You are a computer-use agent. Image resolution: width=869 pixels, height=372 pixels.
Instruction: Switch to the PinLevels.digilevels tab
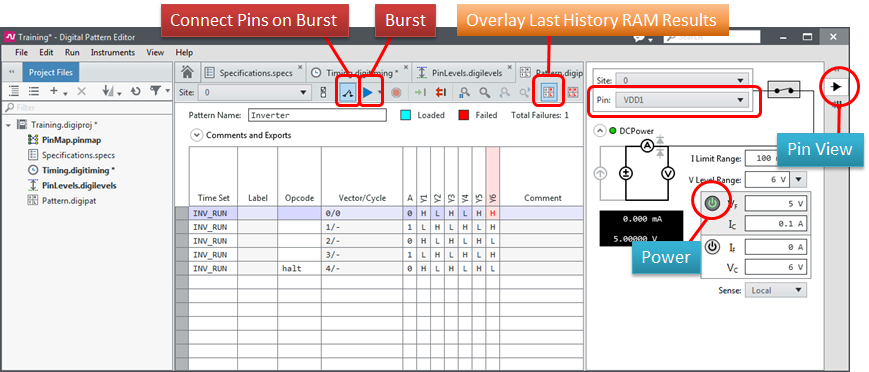[x=466, y=73]
